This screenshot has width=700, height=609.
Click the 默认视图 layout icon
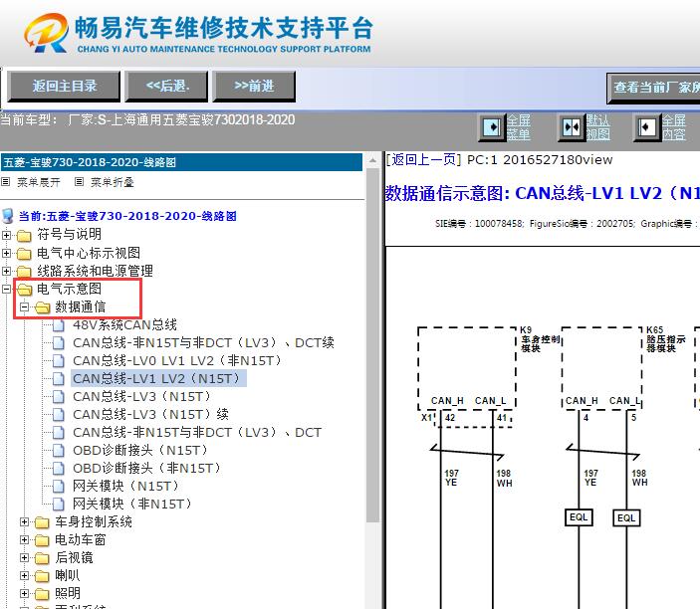coord(572,127)
